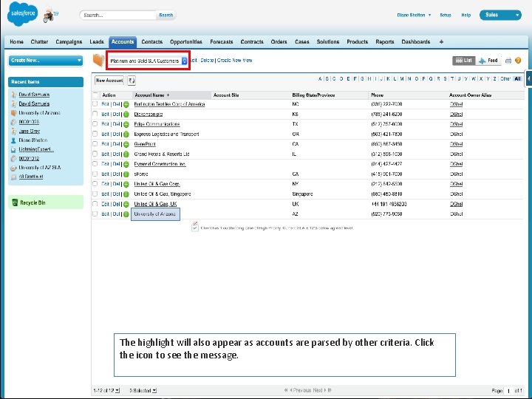Open the Reports tab
Image resolution: width=532 pixels, height=399 pixels.
point(385,41)
